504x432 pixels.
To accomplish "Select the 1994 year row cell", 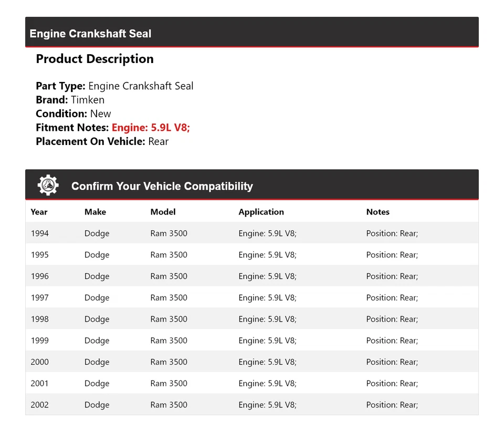I will 39,233.
